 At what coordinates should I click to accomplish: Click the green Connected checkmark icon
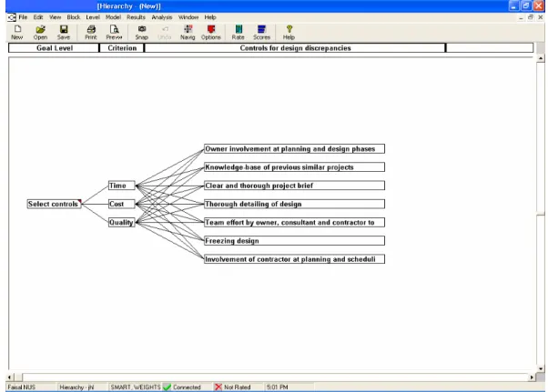pyautogui.click(x=167, y=387)
